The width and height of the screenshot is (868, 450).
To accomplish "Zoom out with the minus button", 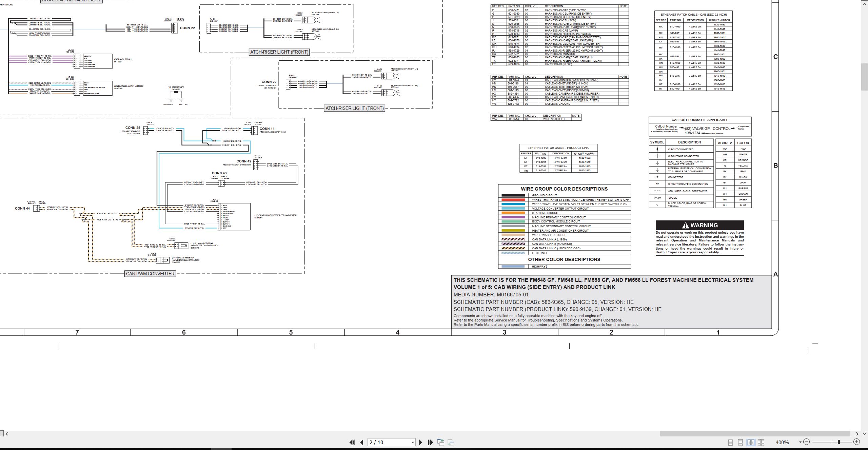I will point(807,442).
